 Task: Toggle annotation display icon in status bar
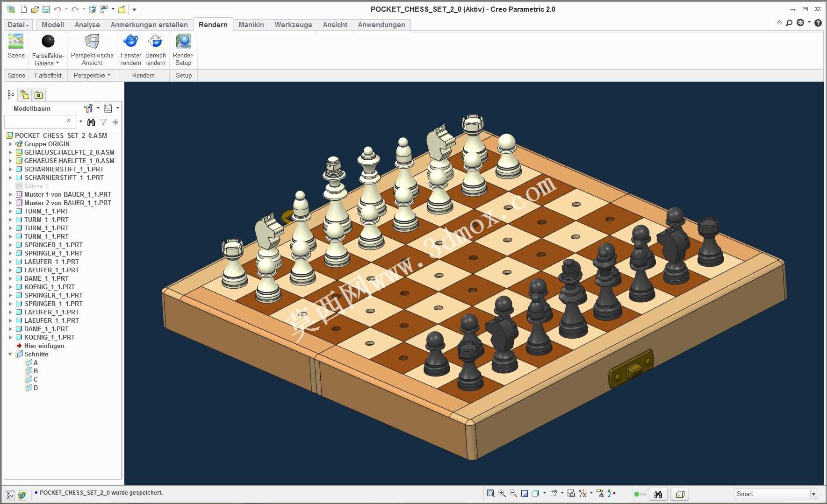600,493
